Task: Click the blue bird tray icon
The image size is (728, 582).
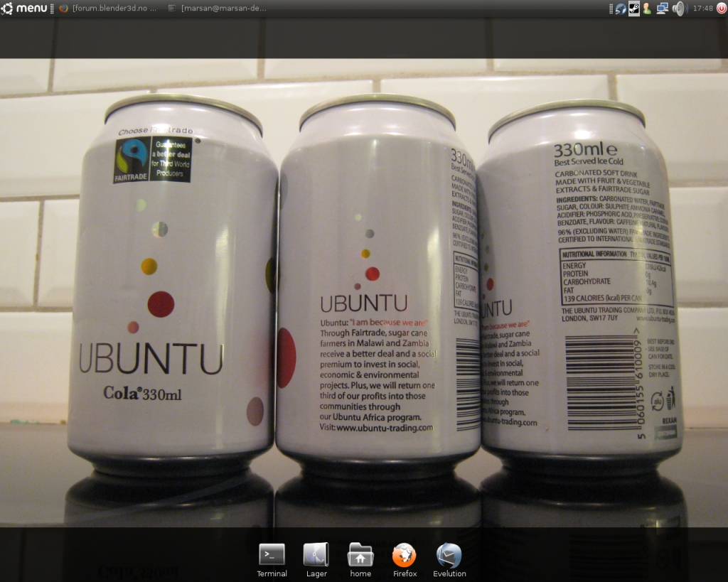Action: tap(621, 9)
